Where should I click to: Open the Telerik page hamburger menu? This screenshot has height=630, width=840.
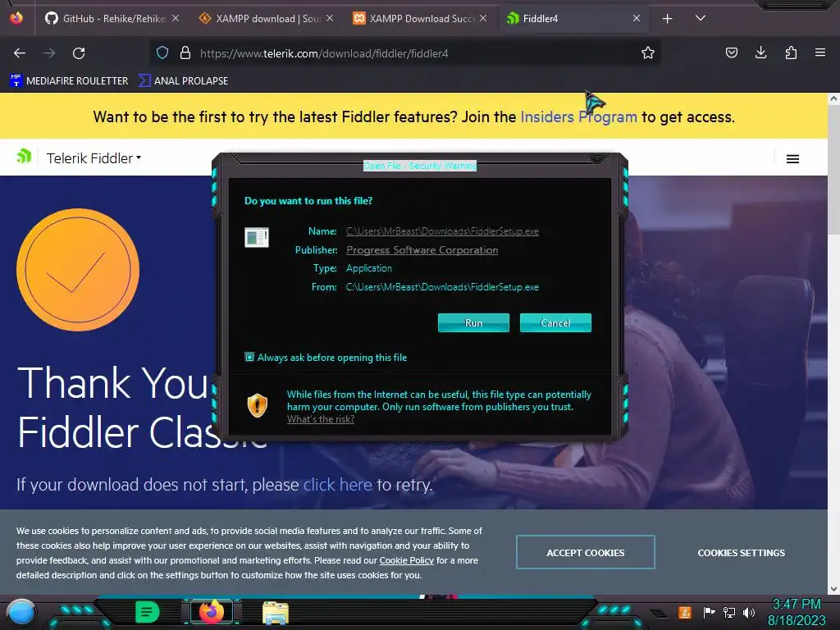click(x=793, y=159)
